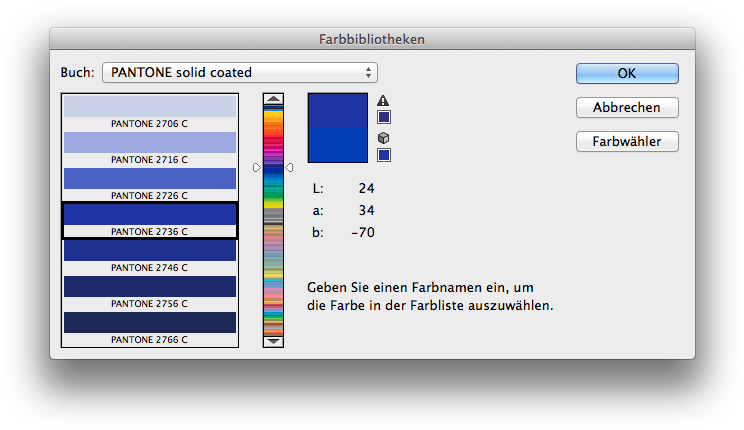Click the hint text 'Geben Sie einen Farbnamen ein'
744x430 pixels.
tap(406, 288)
